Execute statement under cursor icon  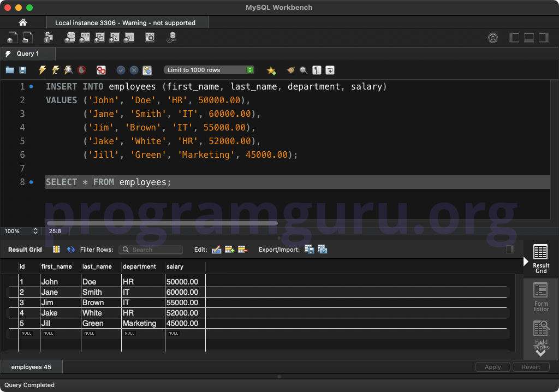click(x=56, y=70)
